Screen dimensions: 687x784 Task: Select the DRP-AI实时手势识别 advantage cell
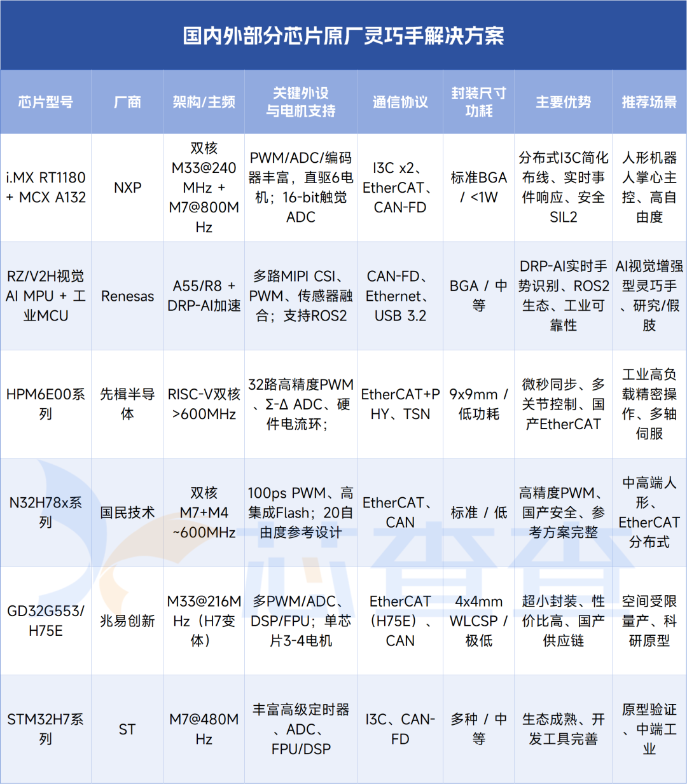564,296
